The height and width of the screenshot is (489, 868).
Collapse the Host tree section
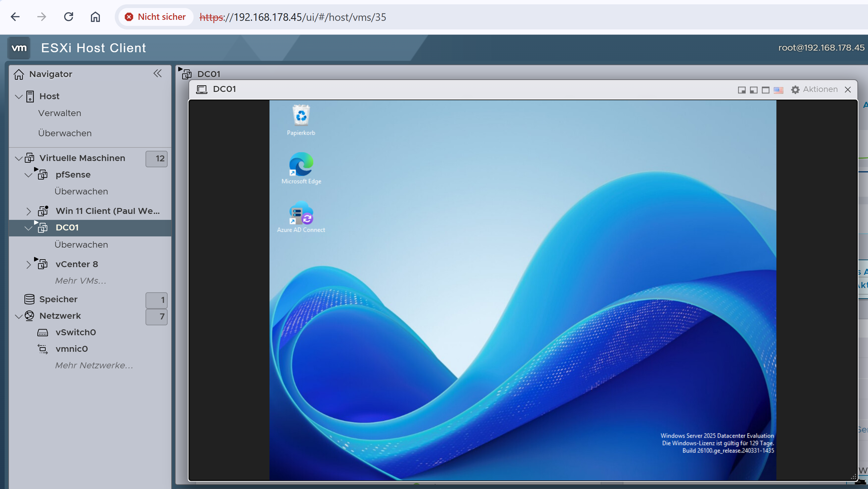tap(19, 97)
